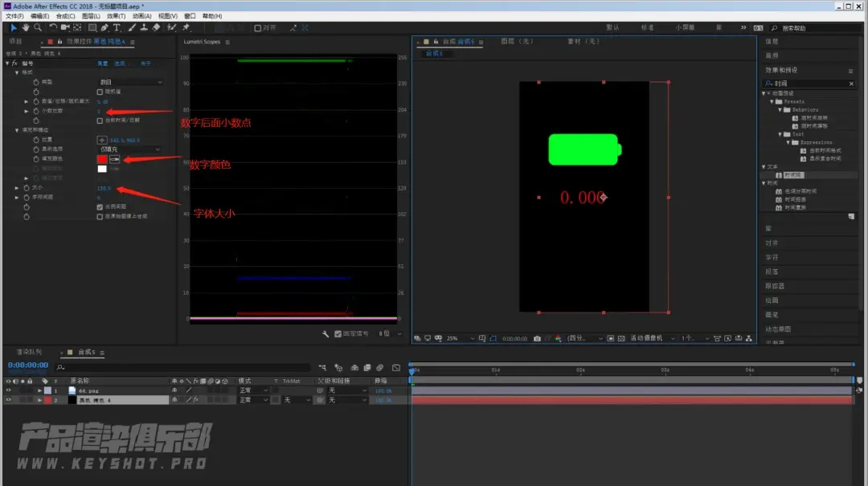868x486 pixels.
Task: Open composition flowchart icon in viewer
Action: point(749,338)
